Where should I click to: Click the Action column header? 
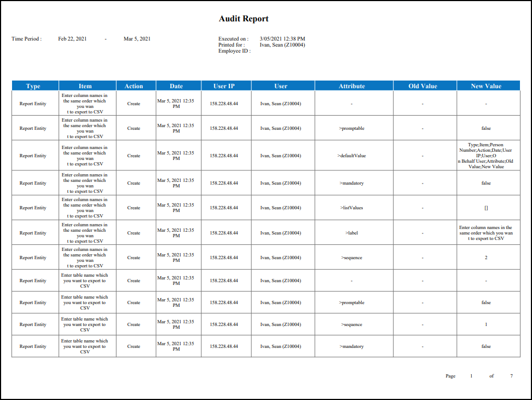(134, 86)
